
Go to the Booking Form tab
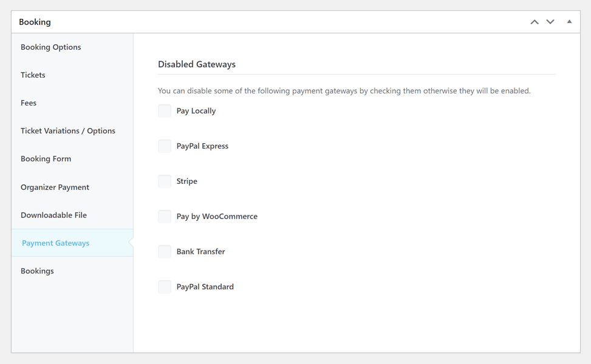point(46,159)
